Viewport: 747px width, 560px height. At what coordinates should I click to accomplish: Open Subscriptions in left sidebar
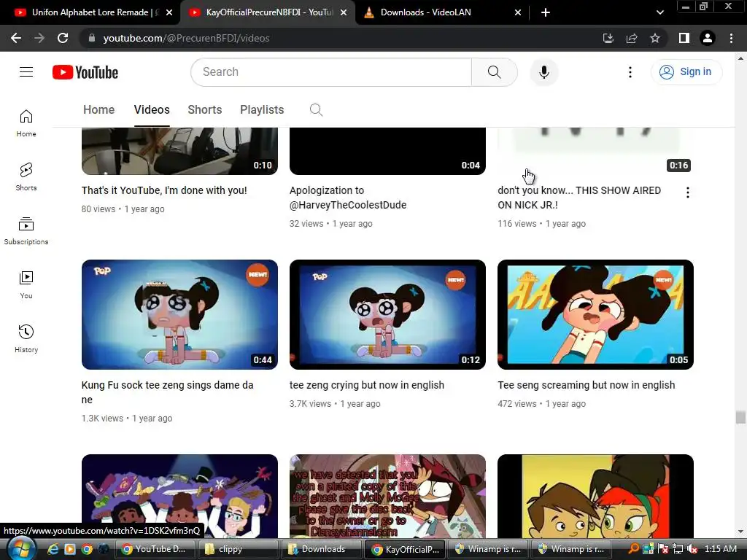[26, 231]
